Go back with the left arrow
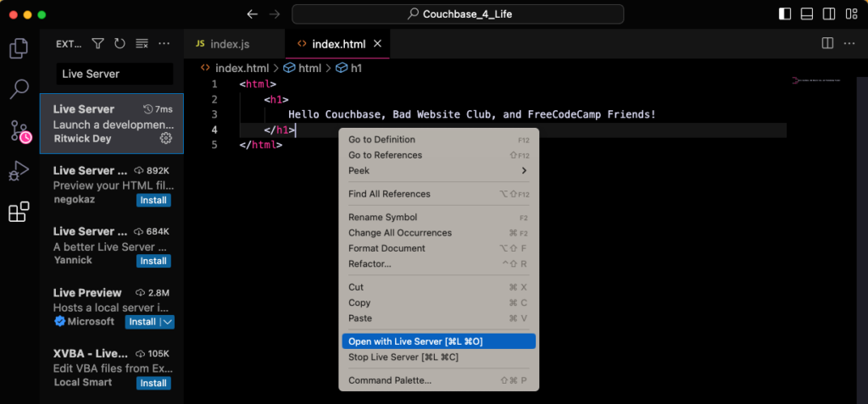 (253, 14)
